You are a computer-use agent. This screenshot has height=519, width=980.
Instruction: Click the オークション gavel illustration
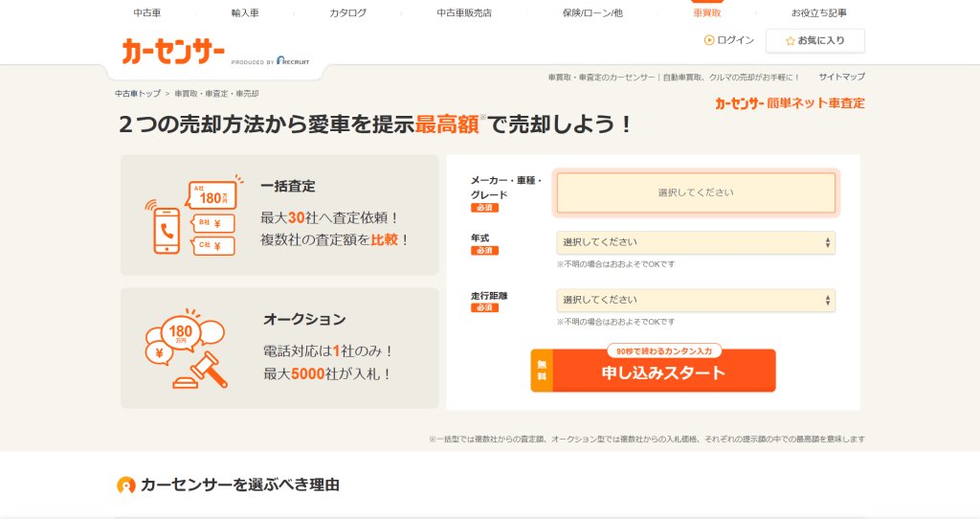pyautogui.click(x=187, y=349)
